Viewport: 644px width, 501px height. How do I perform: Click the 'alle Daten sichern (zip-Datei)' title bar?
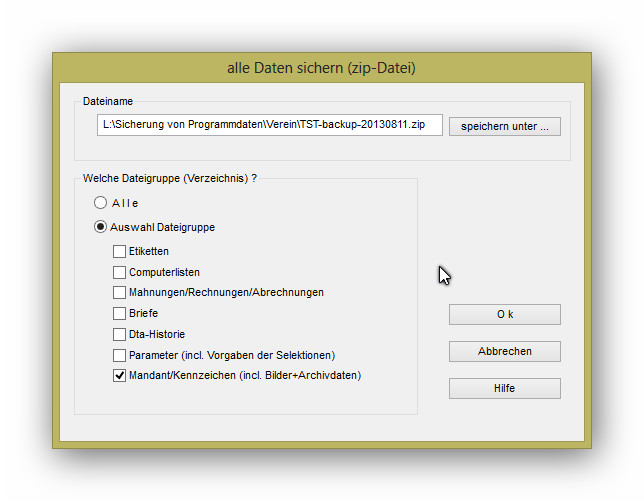[x=321, y=69]
